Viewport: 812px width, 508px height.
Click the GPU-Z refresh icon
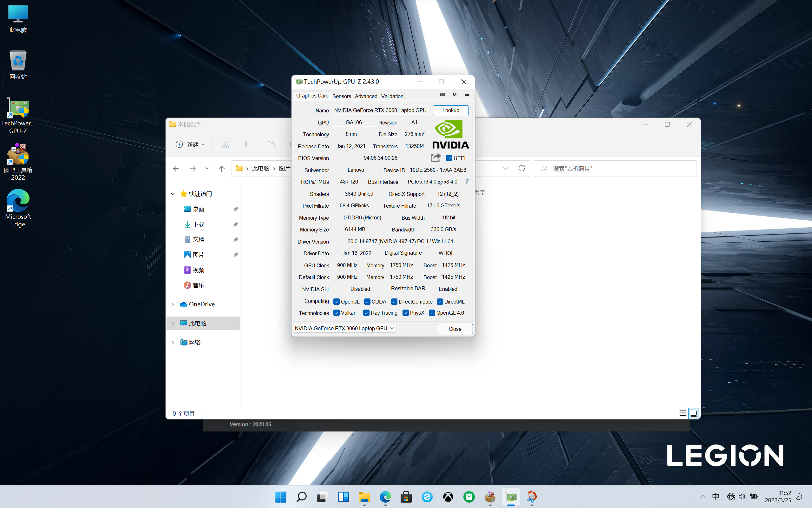coord(455,94)
